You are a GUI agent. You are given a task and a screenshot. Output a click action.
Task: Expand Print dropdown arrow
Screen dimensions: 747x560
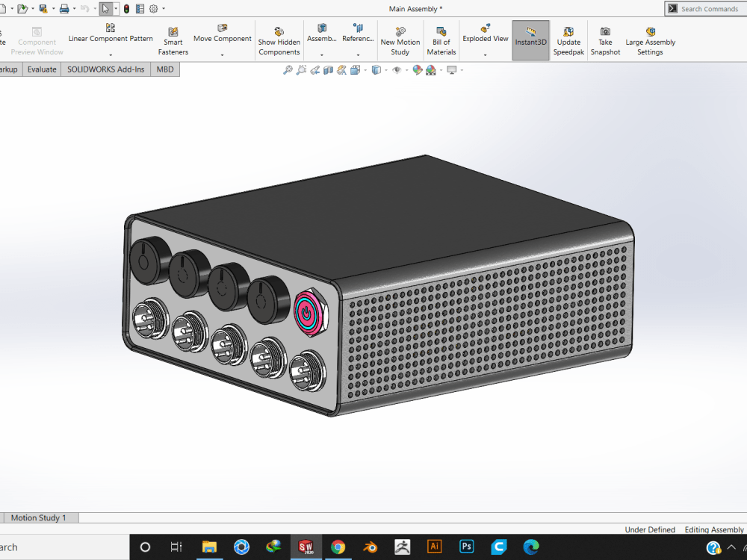pos(74,8)
